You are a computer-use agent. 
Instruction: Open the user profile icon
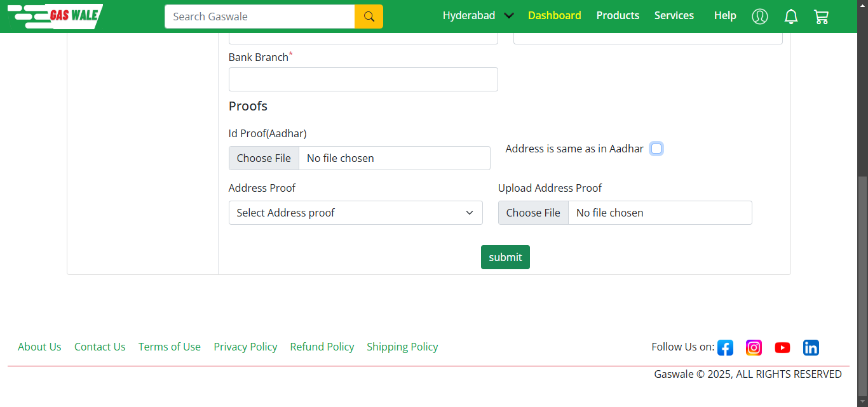759,17
